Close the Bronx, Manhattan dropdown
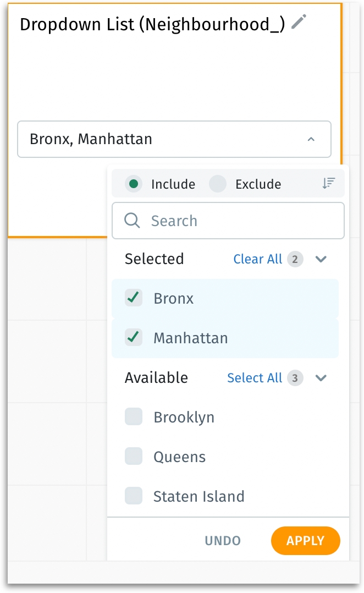This screenshot has height=593, width=364. 311,139
